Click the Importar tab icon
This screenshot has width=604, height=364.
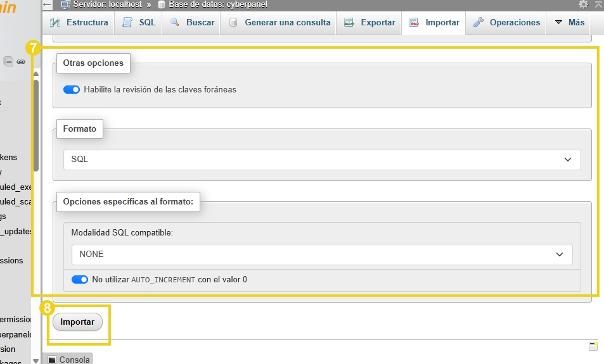pos(414,22)
